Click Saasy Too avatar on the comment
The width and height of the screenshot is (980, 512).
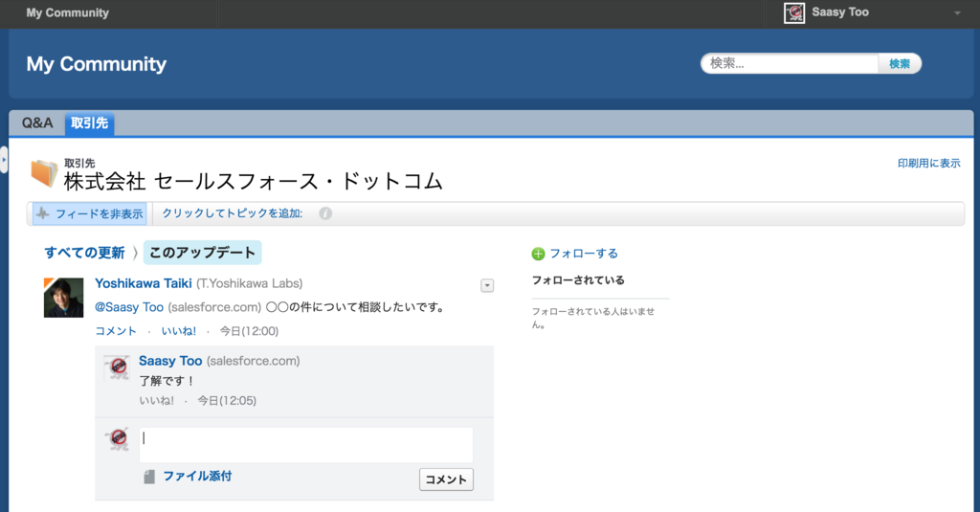(118, 367)
